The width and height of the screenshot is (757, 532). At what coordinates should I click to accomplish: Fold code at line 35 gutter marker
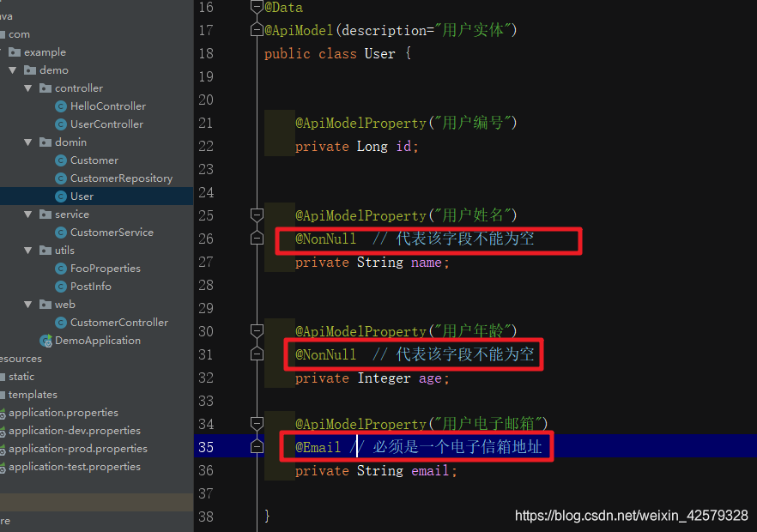pos(257,446)
